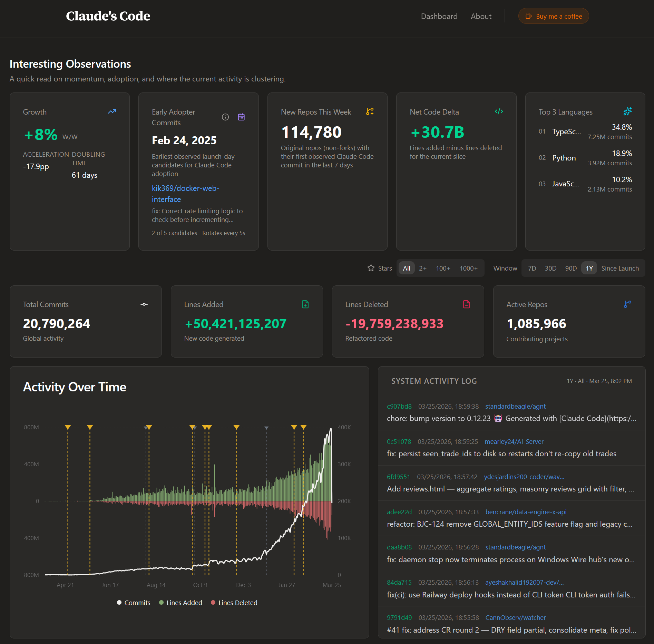Set window to 1Y
Image resolution: width=654 pixels, height=644 pixels.
pos(589,268)
